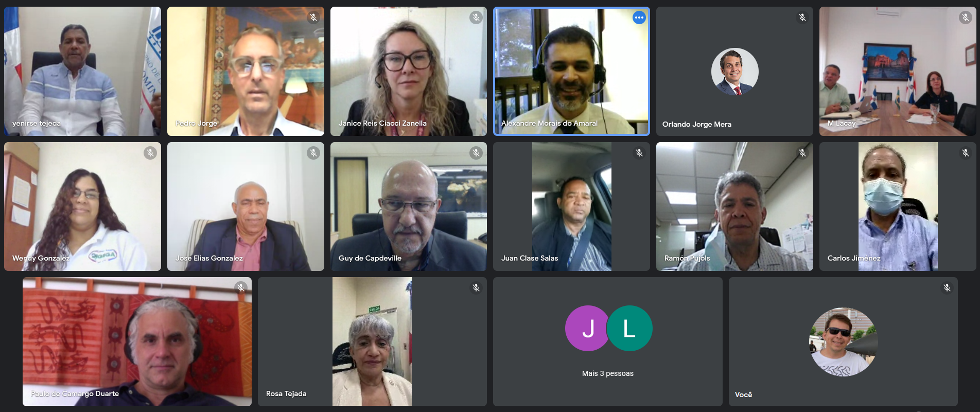Image resolution: width=980 pixels, height=412 pixels.
Task: Click muted mic icon on Carlos Jiménez tile
Action: coord(965,153)
